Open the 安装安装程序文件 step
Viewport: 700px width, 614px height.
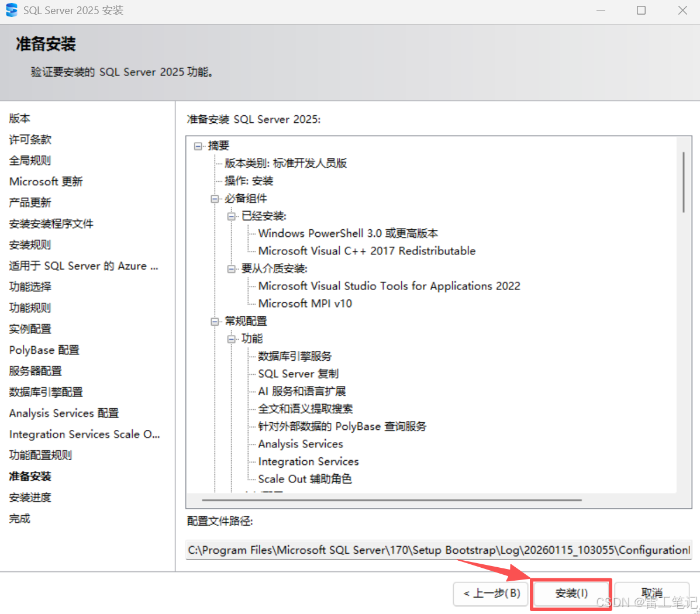(51, 223)
